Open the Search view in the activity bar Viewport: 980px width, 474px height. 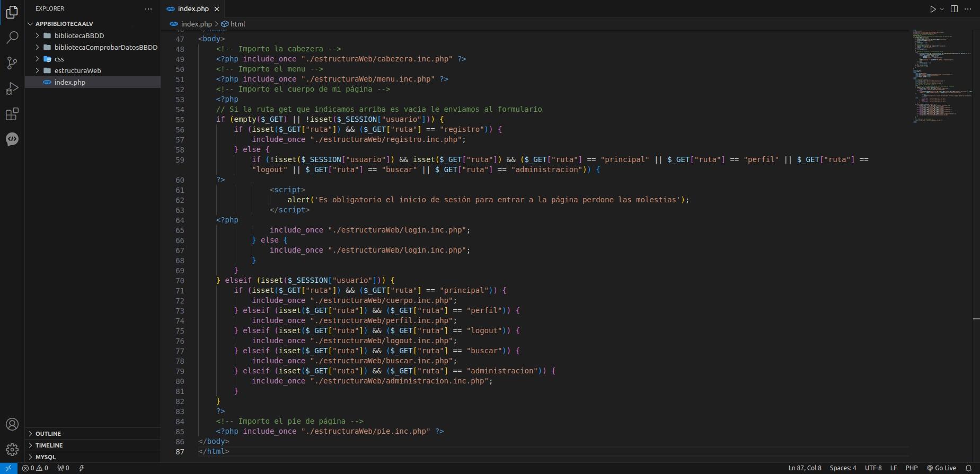pyautogui.click(x=12, y=38)
